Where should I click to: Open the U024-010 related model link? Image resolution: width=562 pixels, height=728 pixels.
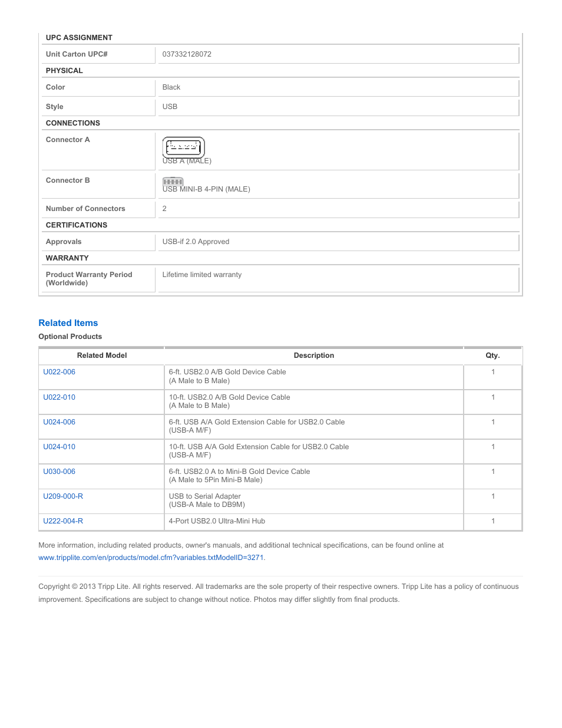(59, 447)
